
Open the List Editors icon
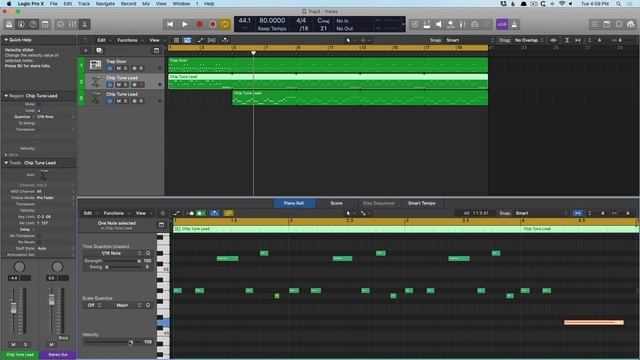595,24
